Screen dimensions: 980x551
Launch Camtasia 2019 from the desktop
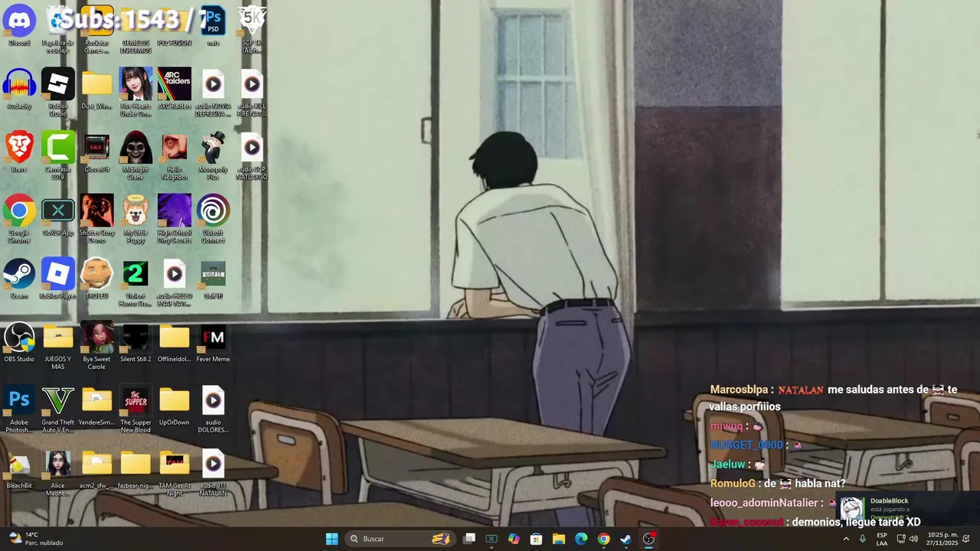[58, 155]
